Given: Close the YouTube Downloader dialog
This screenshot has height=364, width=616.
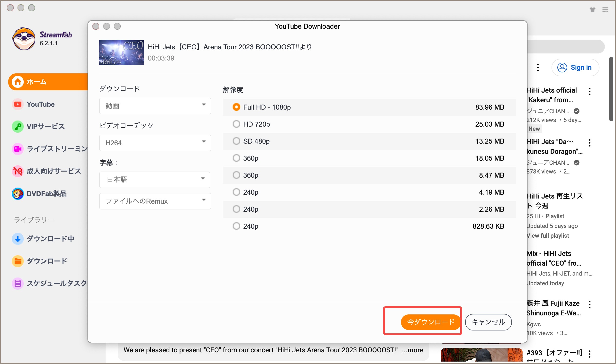Looking at the screenshot, I should [96, 26].
